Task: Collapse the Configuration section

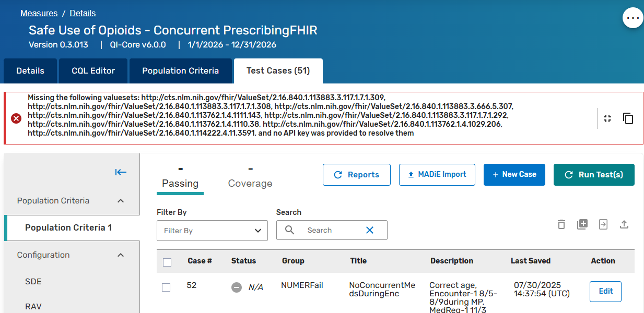Action: (121, 255)
